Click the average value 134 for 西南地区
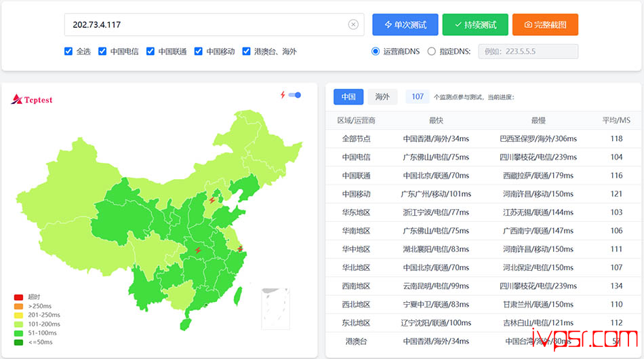 [616, 286]
